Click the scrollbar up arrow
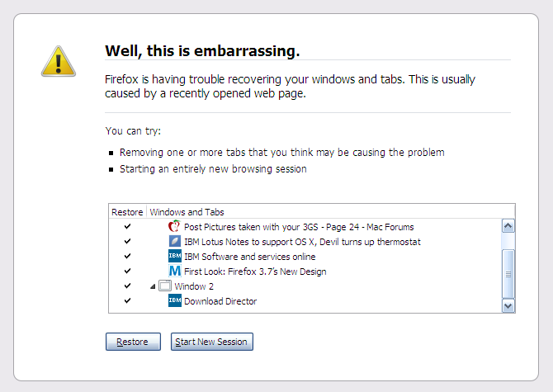This screenshot has height=392, width=553. (x=508, y=226)
